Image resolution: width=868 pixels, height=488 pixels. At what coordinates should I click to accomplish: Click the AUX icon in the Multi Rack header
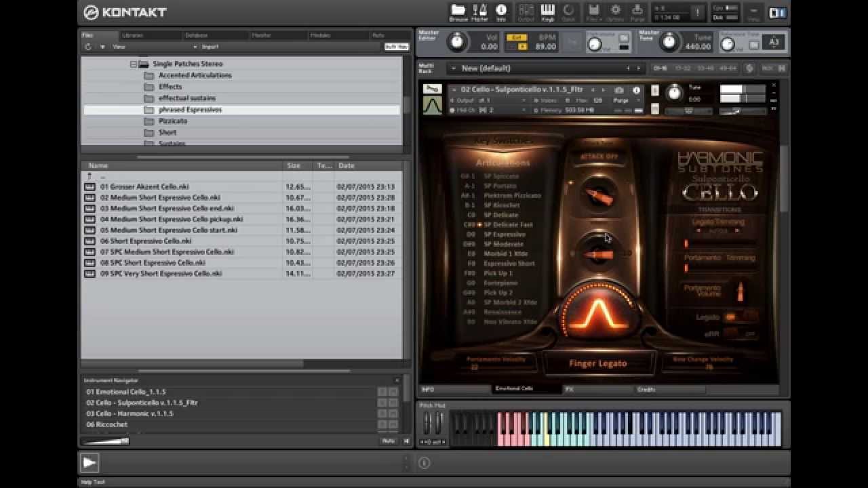[x=768, y=68]
